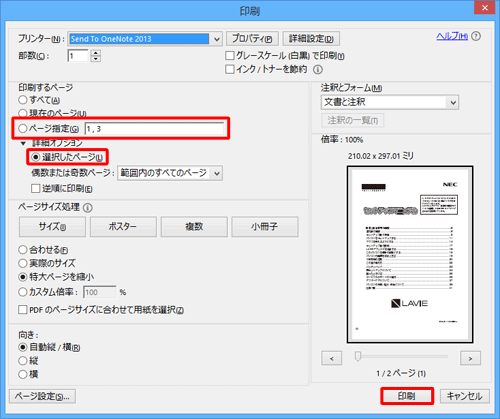The width and height of the screenshot is (500, 419).
Task: Increase copies with the up arrow
Action: pyautogui.click(x=96, y=53)
